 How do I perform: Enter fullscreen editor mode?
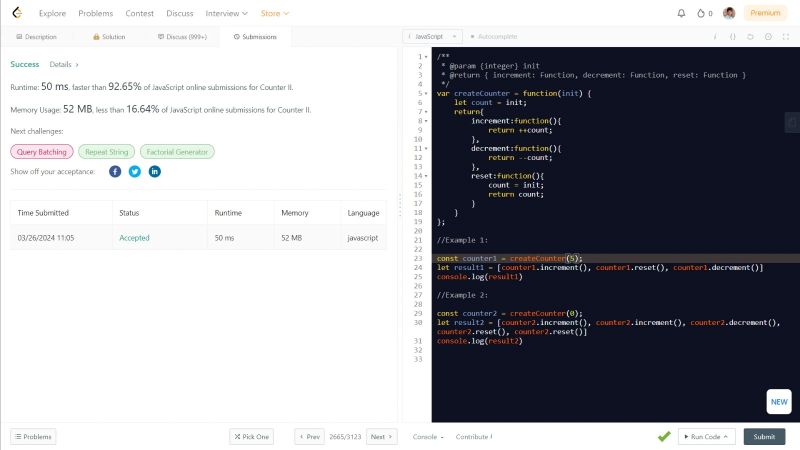tap(785, 36)
